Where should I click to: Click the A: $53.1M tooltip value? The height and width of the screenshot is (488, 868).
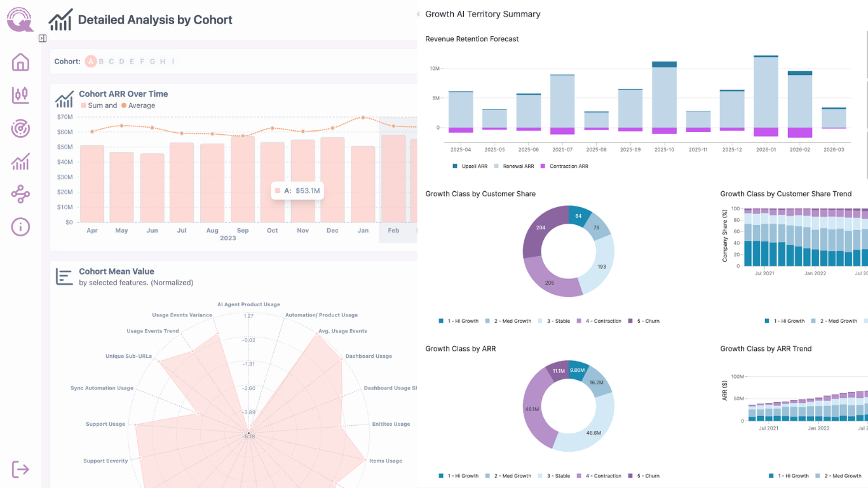pos(297,191)
